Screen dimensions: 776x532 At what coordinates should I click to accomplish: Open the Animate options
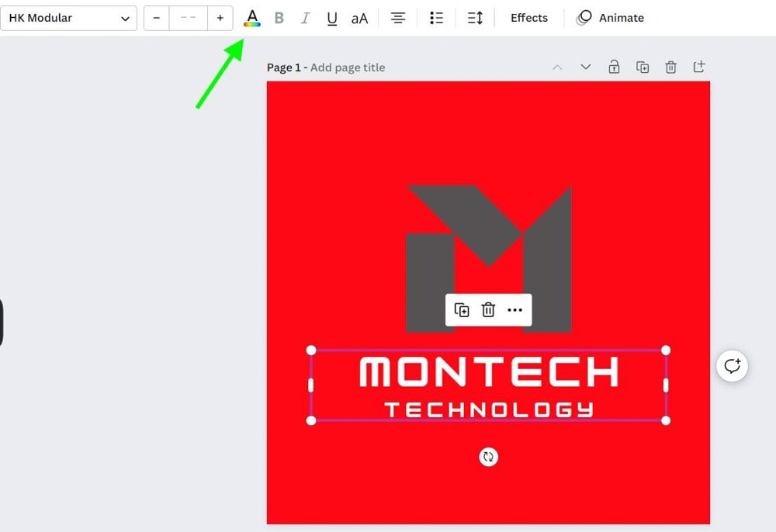(610, 19)
